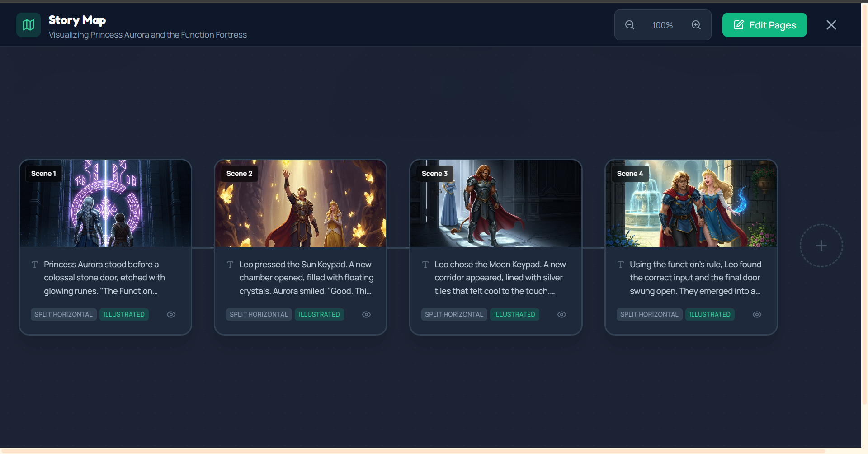Click the add new scene plus icon
Screen dimensions: 868x454
pos(821,245)
